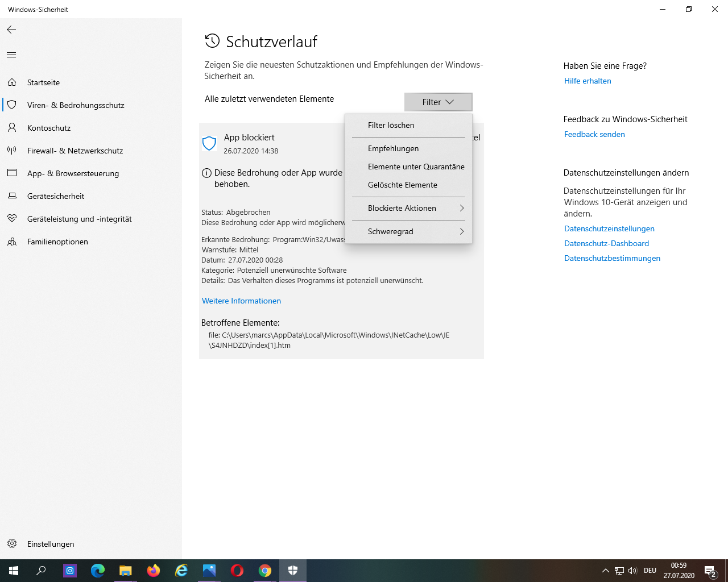Click the Weitere Informationen link
Image resolution: width=728 pixels, height=582 pixels.
(241, 301)
